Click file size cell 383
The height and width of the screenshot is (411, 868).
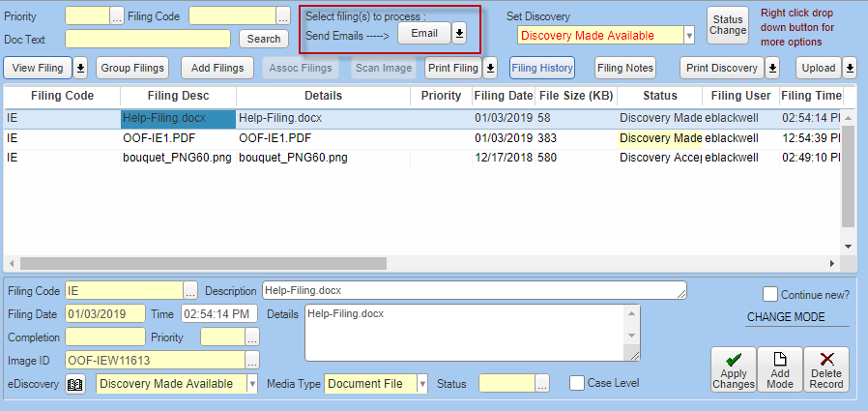(576, 138)
